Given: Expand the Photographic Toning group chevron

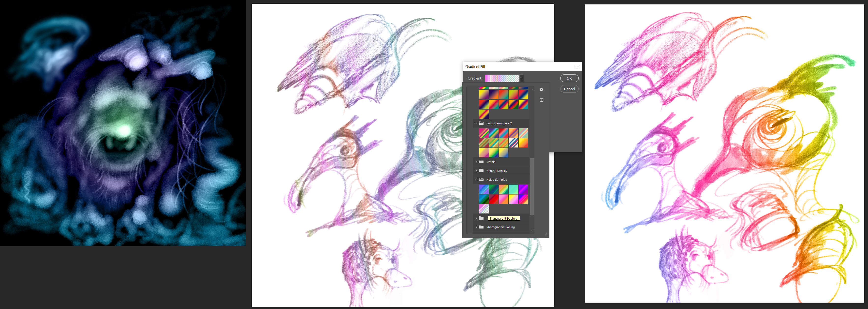Looking at the screenshot, I should pyautogui.click(x=476, y=227).
